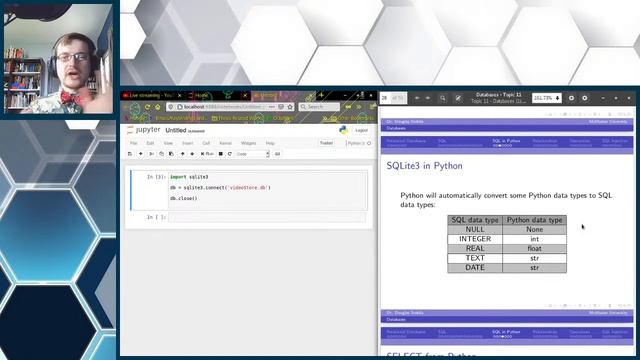Image resolution: width=640 pixels, height=360 pixels.
Task: Open the Help menu in Jupyter
Action: 270,143
